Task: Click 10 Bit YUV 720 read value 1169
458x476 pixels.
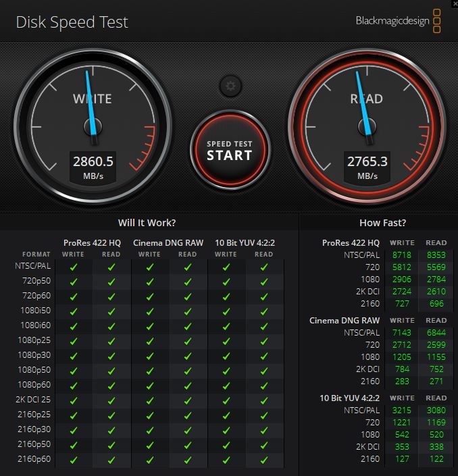Action: tap(436, 423)
